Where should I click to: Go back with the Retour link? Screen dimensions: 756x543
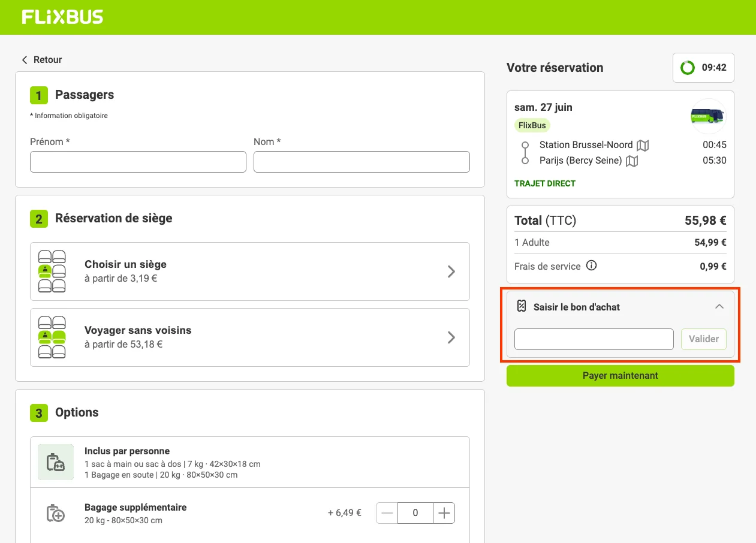(x=42, y=60)
